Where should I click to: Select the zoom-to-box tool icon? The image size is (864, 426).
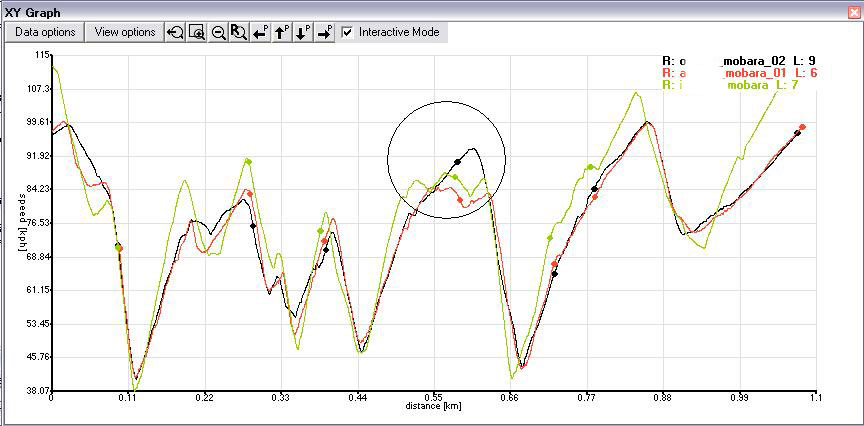click(197, 33)
